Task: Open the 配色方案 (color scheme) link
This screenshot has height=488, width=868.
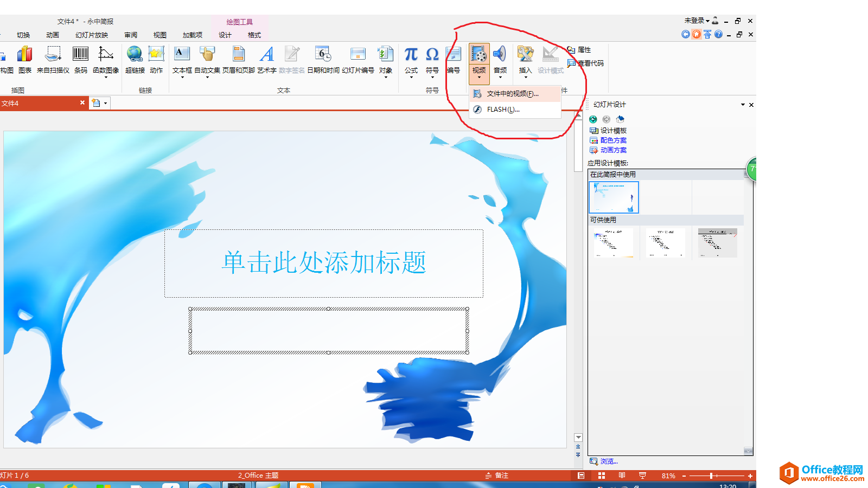Action: (614, 140)
